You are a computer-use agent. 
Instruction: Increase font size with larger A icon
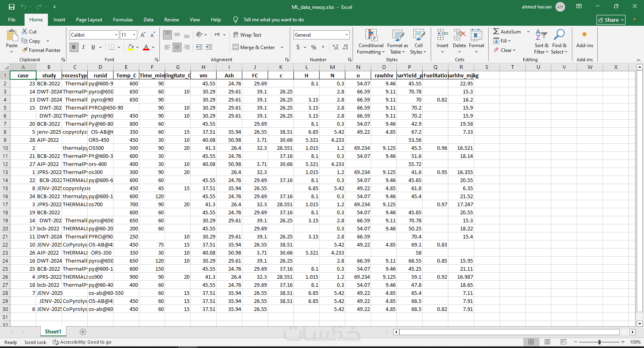coord(143,35)
